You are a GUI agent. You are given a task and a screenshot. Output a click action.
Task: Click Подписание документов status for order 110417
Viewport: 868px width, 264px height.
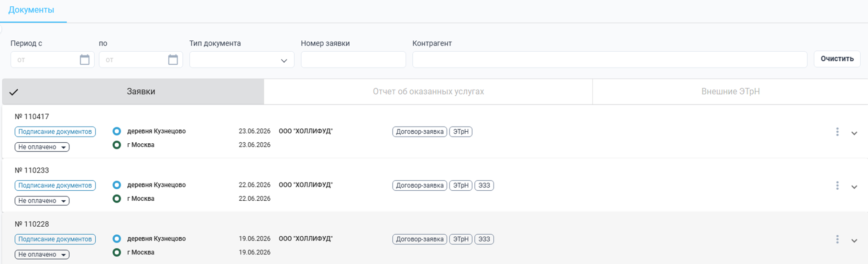pyautogui.click(x=55, y=132)
